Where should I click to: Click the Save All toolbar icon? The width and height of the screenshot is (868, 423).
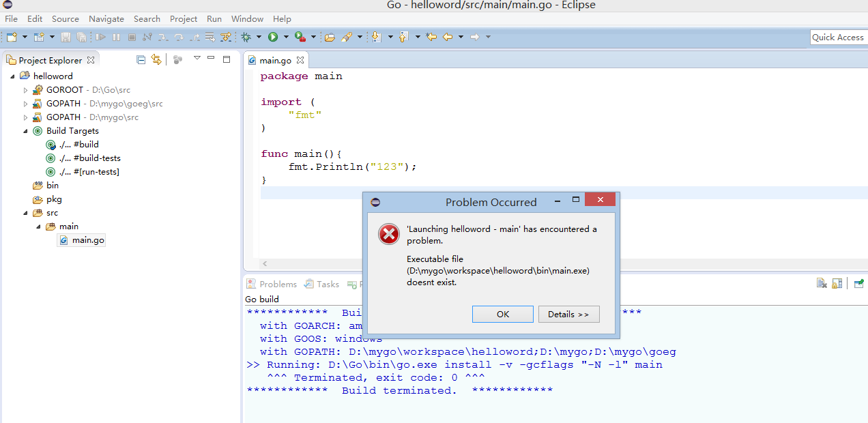point(81,37)
